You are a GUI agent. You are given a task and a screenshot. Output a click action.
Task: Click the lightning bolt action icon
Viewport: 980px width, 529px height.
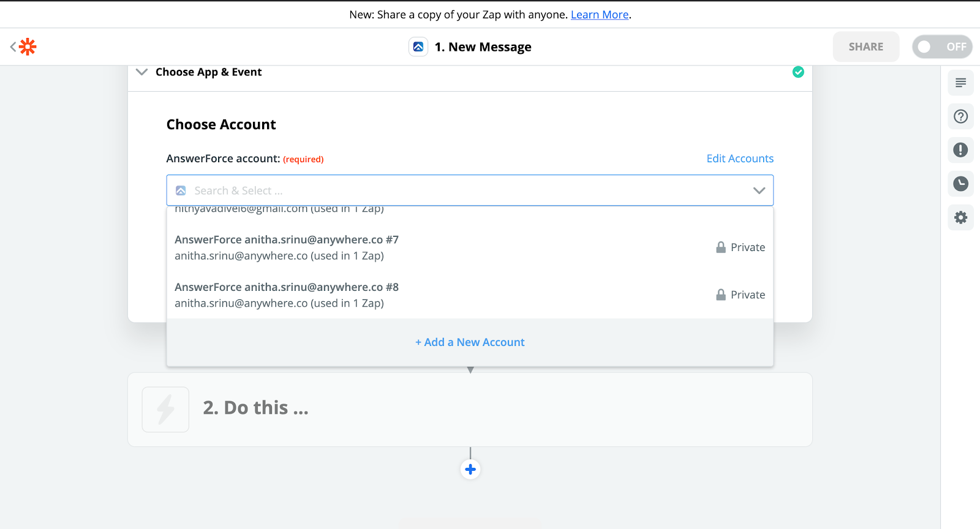click(x=165, y=410)
